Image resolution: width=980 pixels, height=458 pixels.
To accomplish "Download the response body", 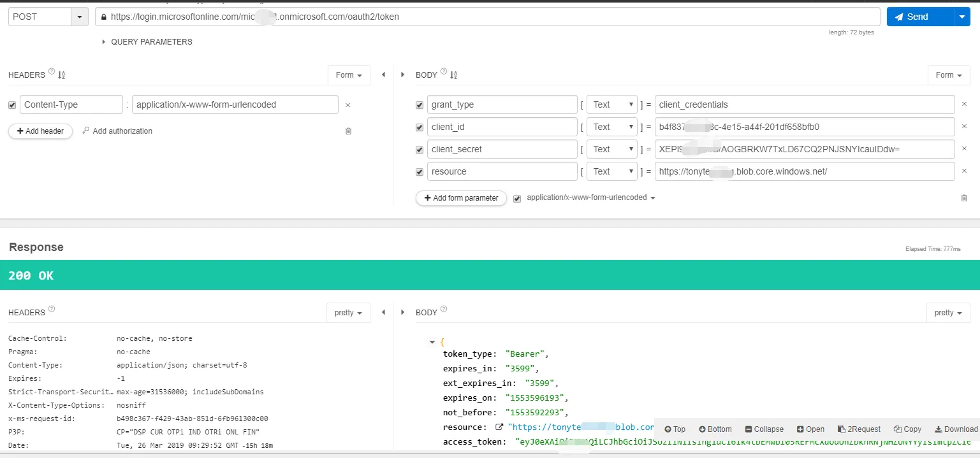I will [x=956, y=429].
